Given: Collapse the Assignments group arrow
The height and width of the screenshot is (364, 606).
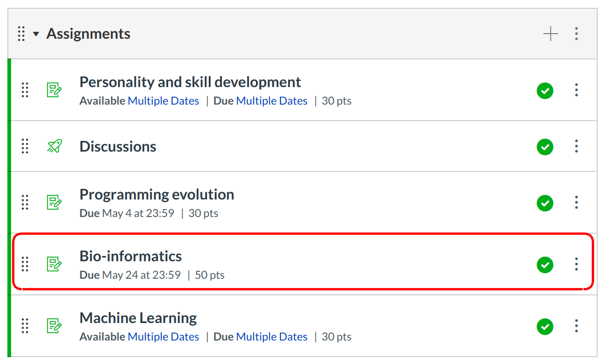Looking at the screenshot, I should point(36,34).
